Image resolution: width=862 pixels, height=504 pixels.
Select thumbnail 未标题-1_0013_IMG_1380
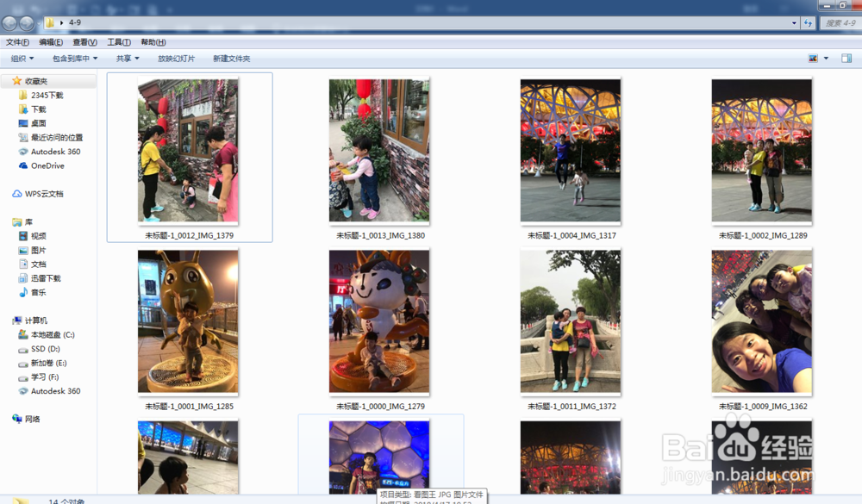click(x=379, y=151)
